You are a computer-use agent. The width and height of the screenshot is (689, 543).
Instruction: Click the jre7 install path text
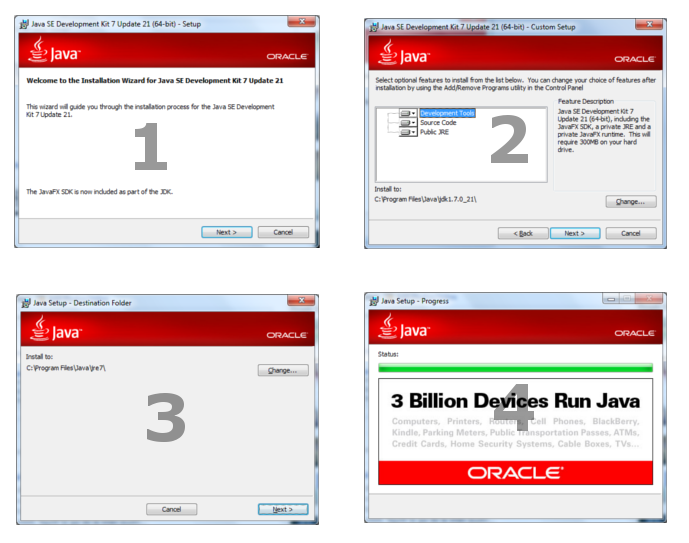click(x=66, y=368)
